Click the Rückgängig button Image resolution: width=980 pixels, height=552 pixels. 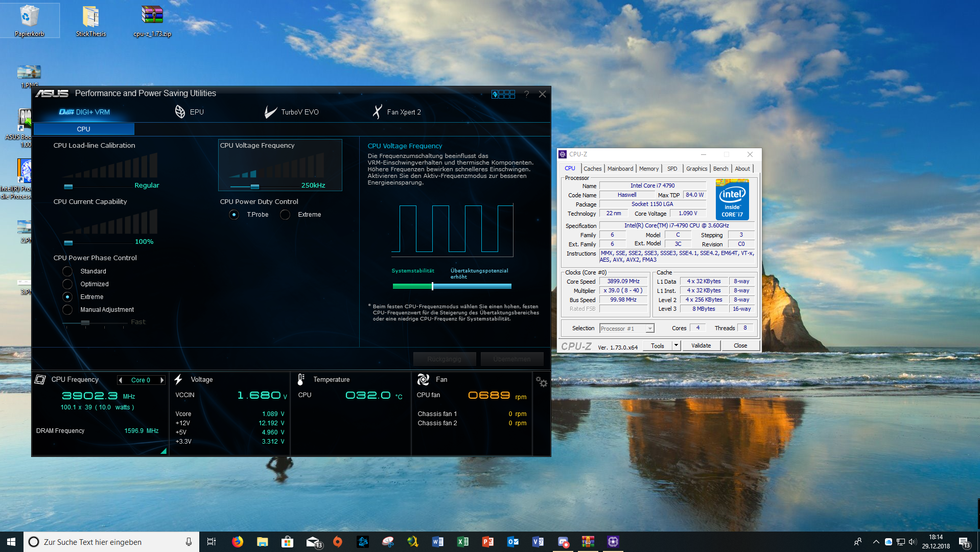pos(444,359)
